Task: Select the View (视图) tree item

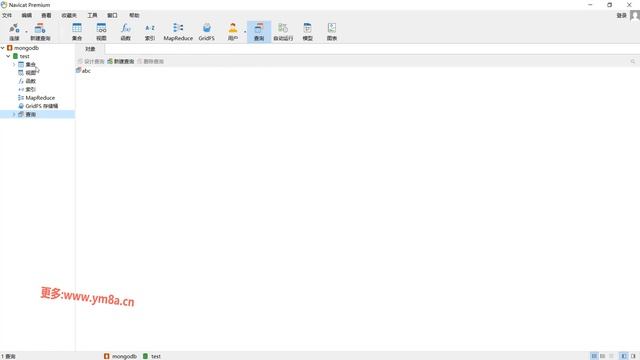Action: click(x=27, y=73)
